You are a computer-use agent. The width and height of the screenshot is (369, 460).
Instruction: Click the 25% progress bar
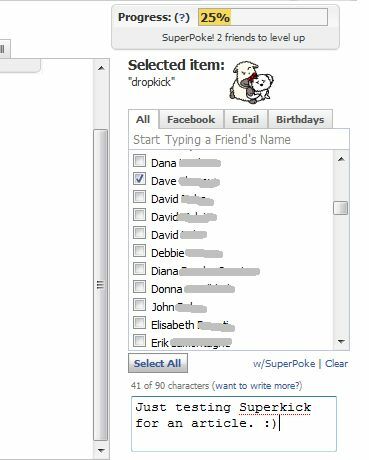click(263, 17)
